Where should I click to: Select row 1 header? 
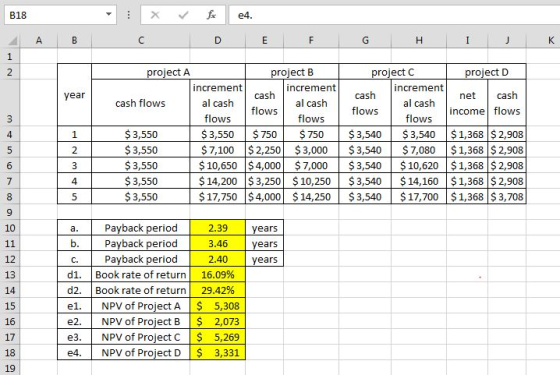coord(10,56)
